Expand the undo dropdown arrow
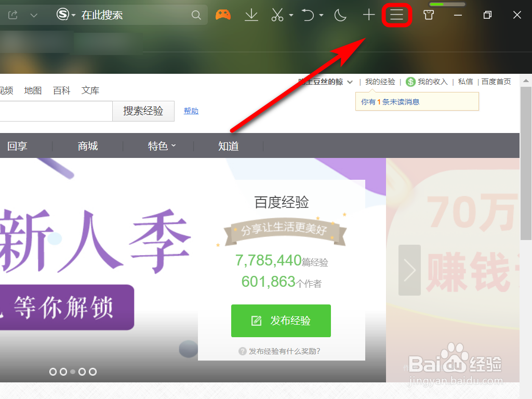 click(x=321, y=15)
